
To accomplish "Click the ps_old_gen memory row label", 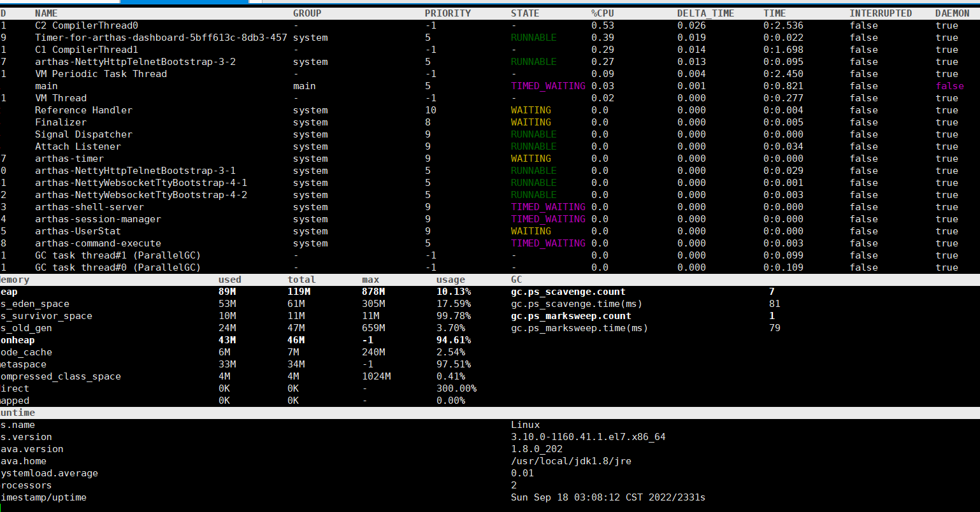I will 26,328.
